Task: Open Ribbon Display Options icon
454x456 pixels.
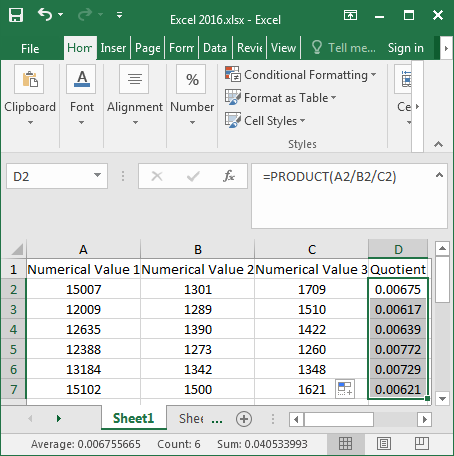Action: (350, 15)
